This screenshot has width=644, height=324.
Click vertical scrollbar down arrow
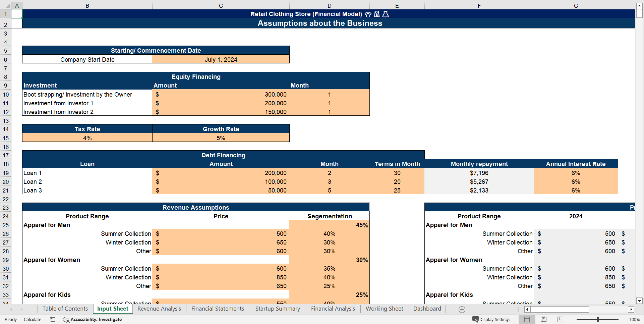(x=639, y=301)
